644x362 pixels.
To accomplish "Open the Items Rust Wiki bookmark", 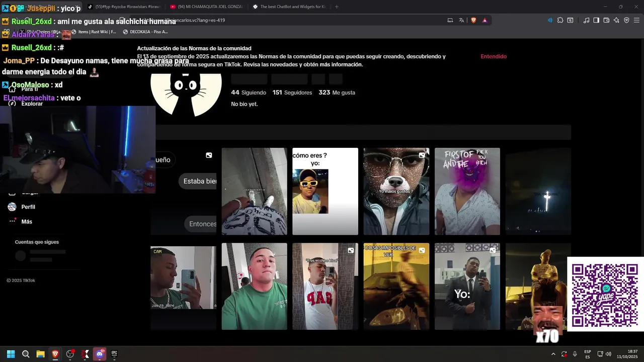I will pyautogui.click(x=94, y=32).
